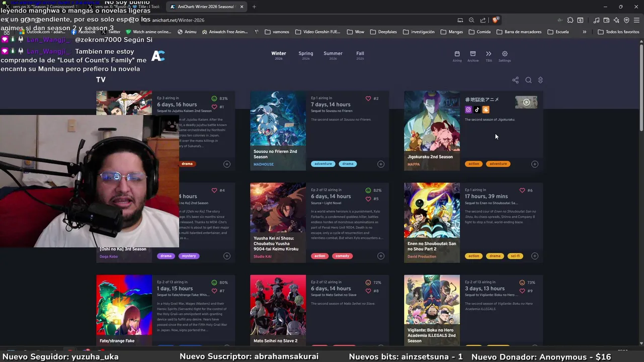Open the investigación bookmark folder

pyautogui.click(x=418, y=32)
